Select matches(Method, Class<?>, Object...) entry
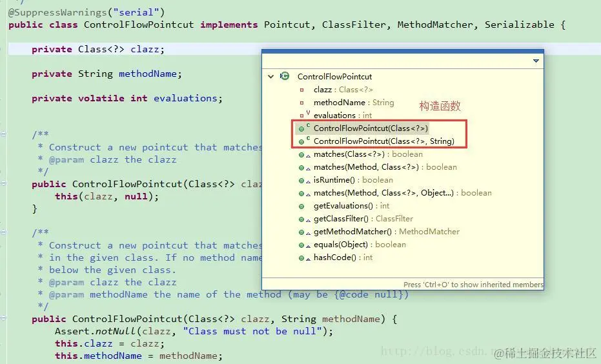The height and width of the screenshot is (364, 601). click(402, 193)
